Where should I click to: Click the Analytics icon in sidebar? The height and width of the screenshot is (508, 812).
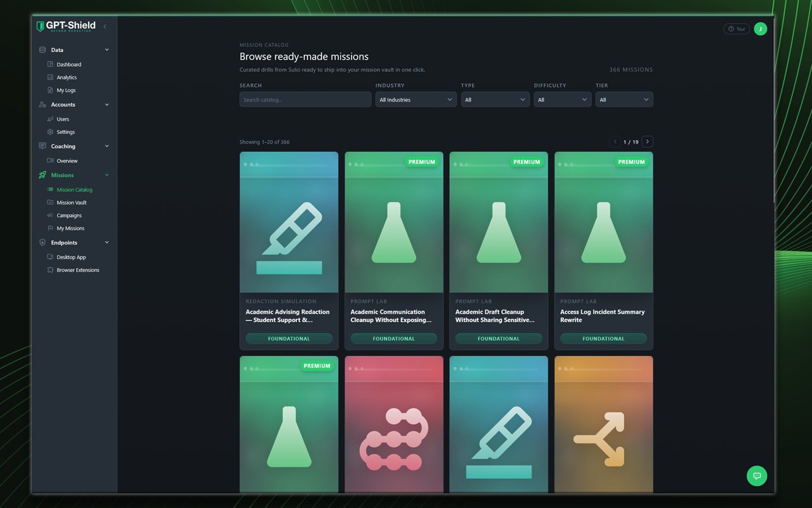51,77
